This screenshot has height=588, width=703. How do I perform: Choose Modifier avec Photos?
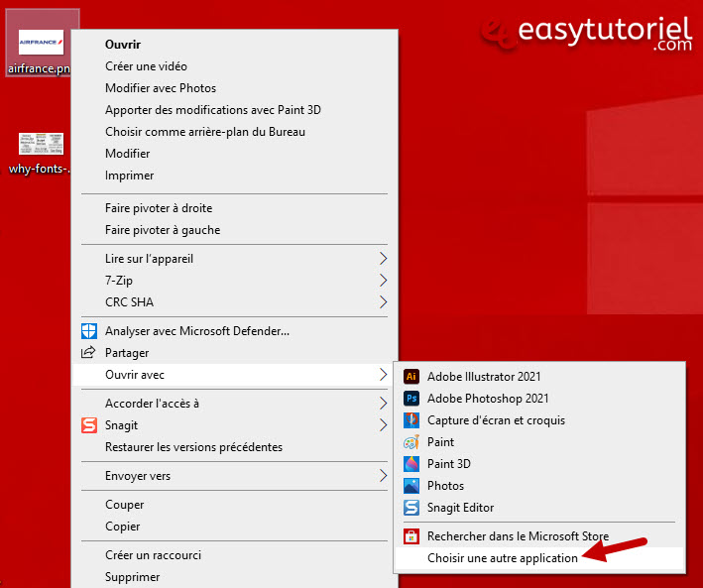234,88
